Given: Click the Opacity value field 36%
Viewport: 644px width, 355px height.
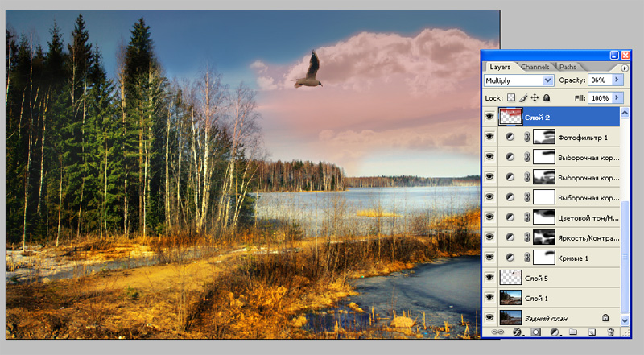Looking at the screenshot, I should (600, 80).
